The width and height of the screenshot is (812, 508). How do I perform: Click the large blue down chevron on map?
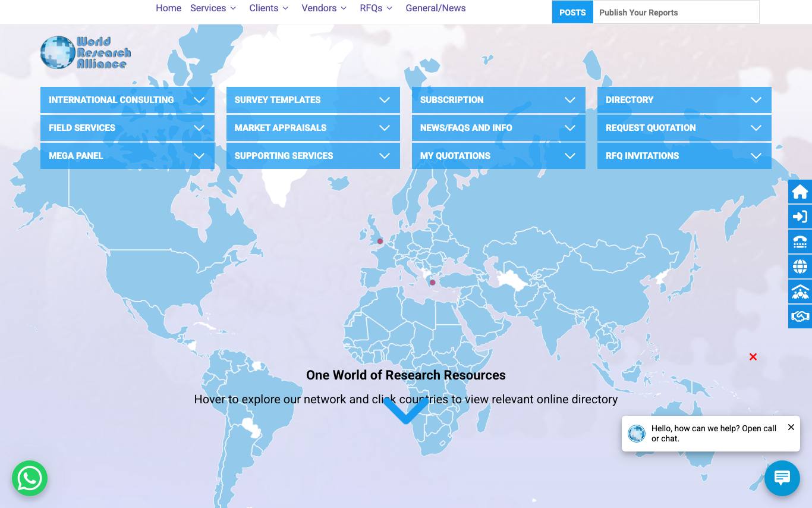pos(406,410)
